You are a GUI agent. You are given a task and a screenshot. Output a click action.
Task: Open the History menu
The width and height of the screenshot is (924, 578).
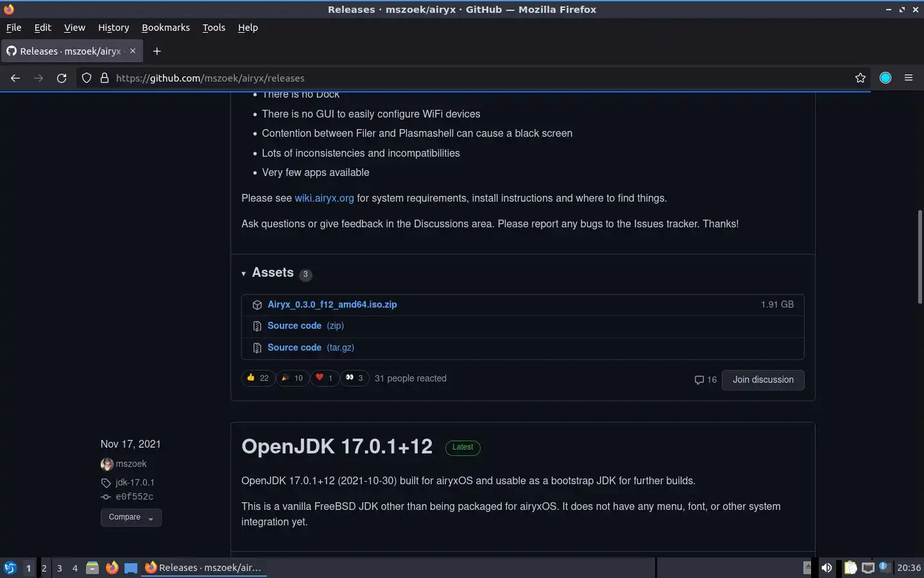tap(114, 28)
